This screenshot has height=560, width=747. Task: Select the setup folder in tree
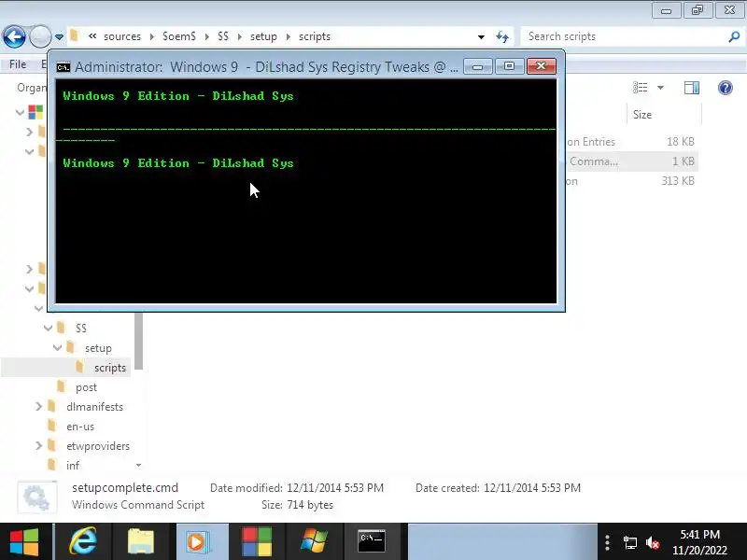click(98, 348)
